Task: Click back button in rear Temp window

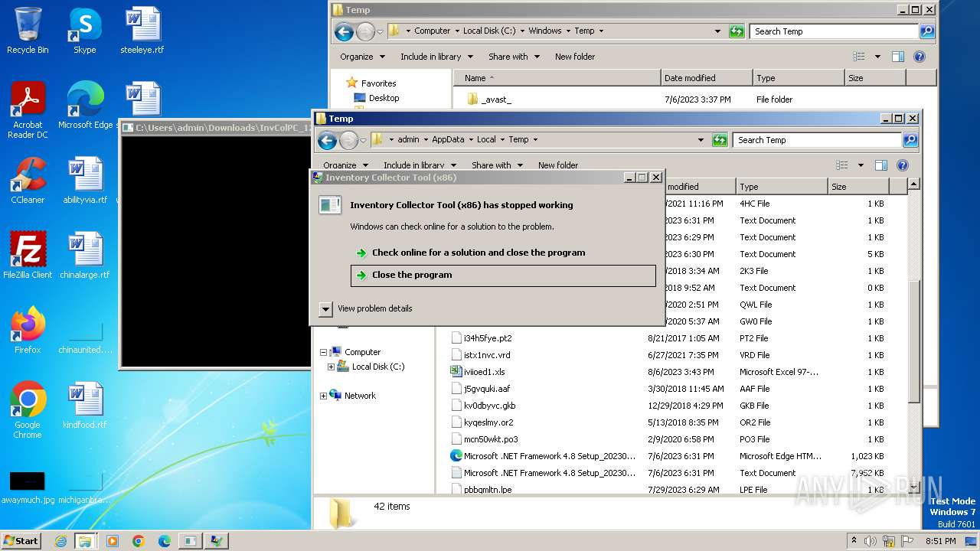Action: [344, 31]
